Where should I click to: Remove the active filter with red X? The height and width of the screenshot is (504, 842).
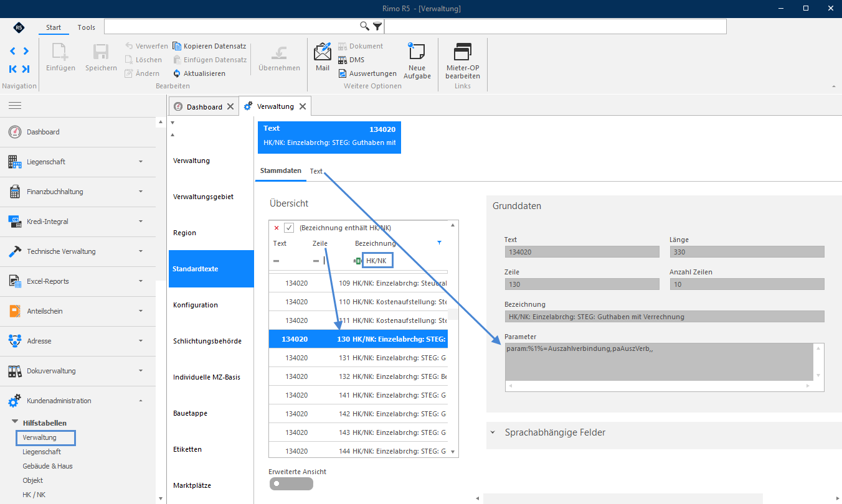277,228
